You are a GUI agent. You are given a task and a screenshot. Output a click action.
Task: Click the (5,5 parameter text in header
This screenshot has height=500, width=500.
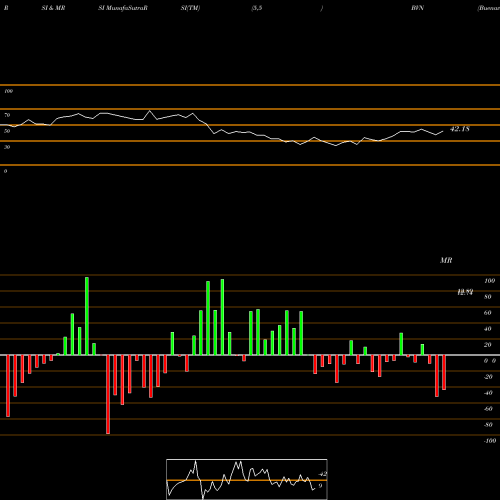(x=257, y=8)
